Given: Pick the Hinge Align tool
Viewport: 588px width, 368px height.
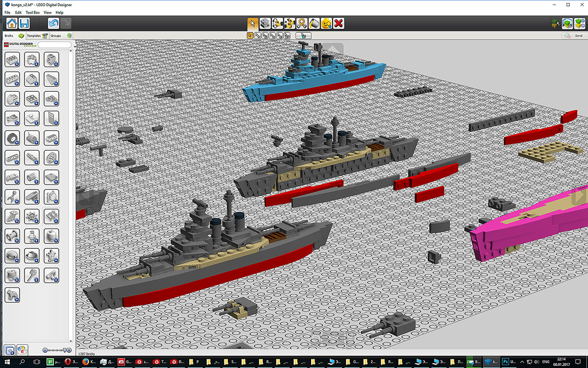Looking at the screenshot, I should coord(290,23).
